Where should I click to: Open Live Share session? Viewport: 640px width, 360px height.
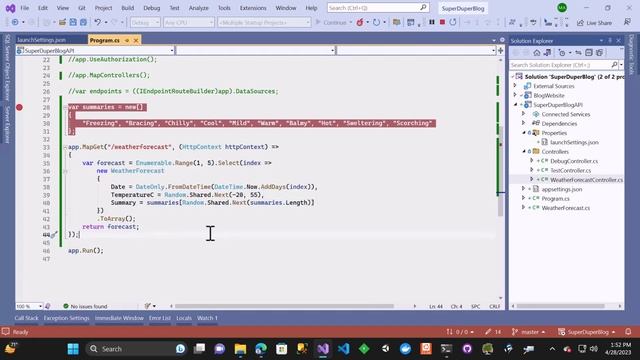click(x=594, y=23)
